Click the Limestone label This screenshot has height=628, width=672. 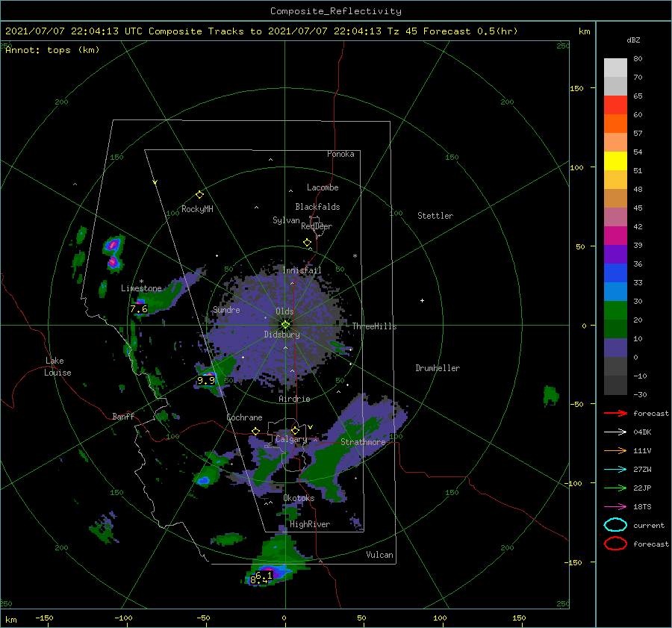[x=141, y=288]
